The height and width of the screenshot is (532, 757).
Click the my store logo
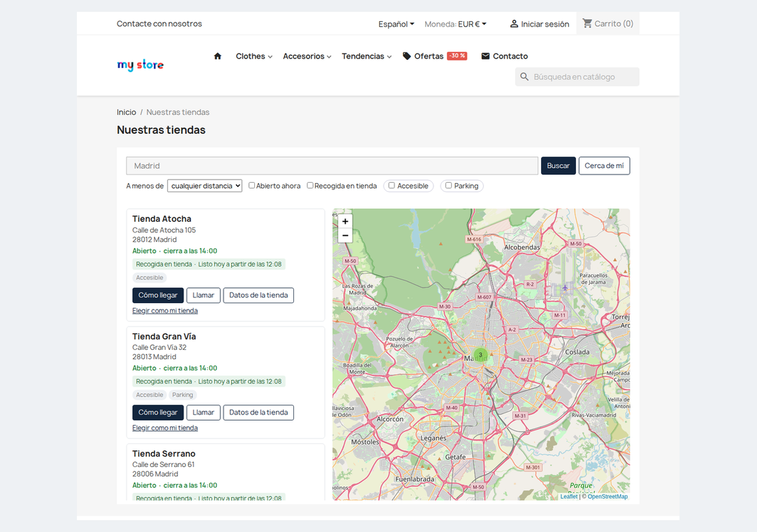pos(140,65)
